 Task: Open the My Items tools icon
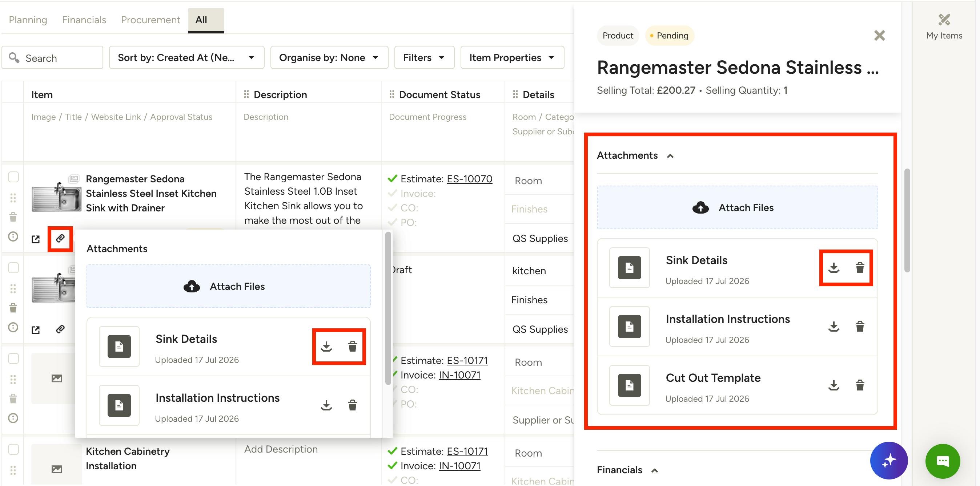click(944, 20)
